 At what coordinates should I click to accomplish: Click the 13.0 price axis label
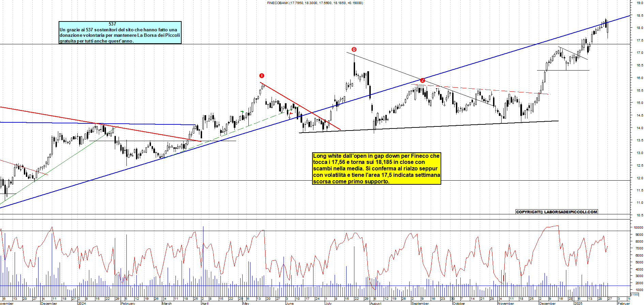pos(640,153)
